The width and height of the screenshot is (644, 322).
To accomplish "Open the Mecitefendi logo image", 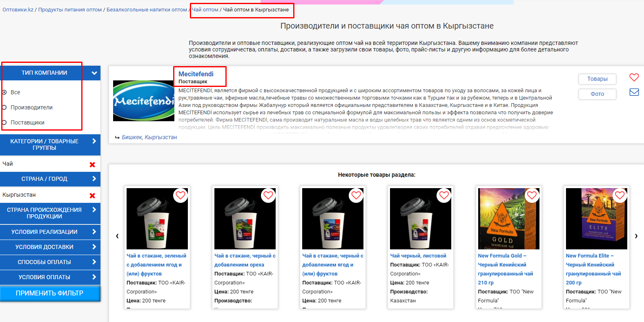I will point(144,101).
